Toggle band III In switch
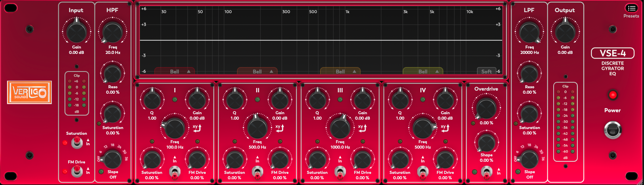This screenshot has height=185, width=644. pyautogui.click(x=340, y=172)
